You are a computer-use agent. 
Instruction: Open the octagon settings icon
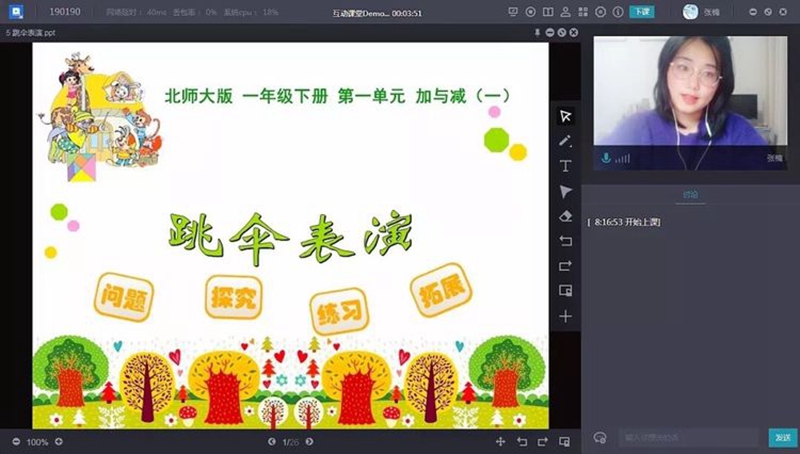[x=601, y=12]
